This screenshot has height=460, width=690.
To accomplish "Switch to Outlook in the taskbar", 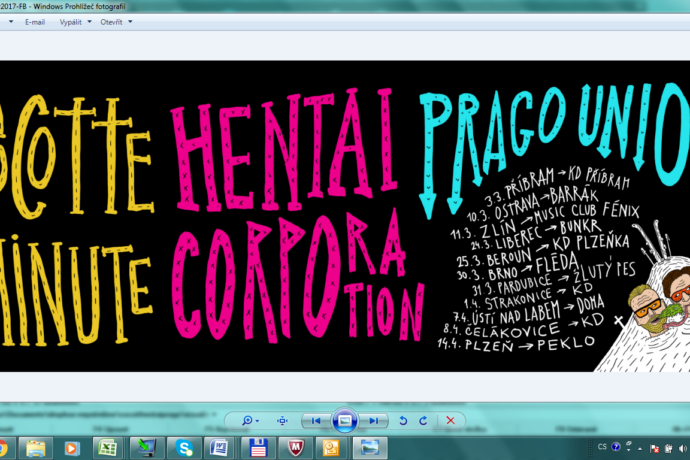I will click(332, 449).
